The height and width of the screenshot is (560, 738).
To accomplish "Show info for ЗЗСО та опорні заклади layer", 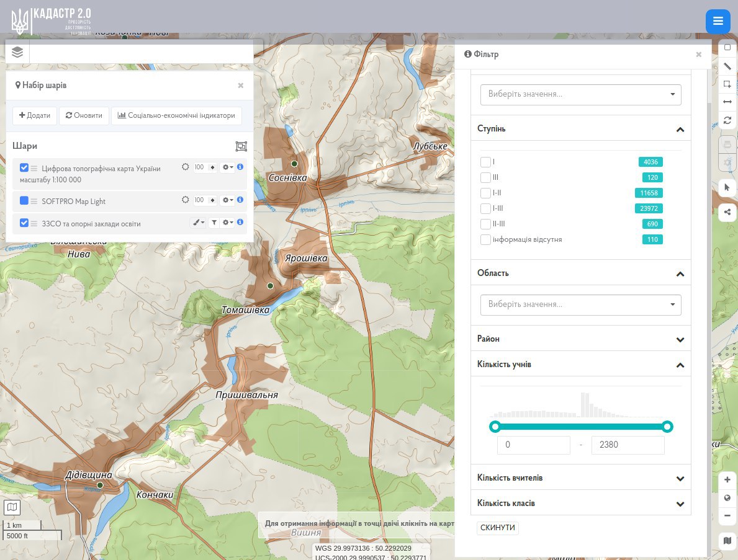I will pyautogui.click(x=240, y=222).
